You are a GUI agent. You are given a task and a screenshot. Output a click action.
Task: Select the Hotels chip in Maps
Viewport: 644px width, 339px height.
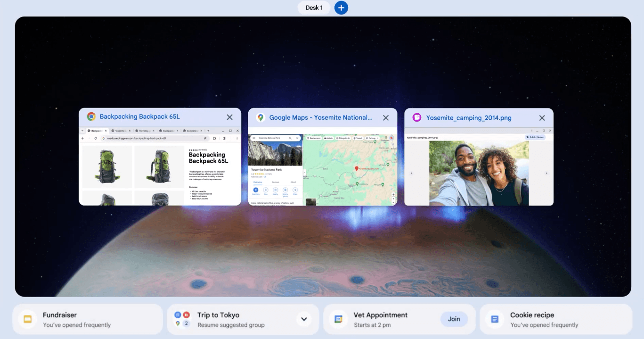pyautogui.click(x=328, y=138)
